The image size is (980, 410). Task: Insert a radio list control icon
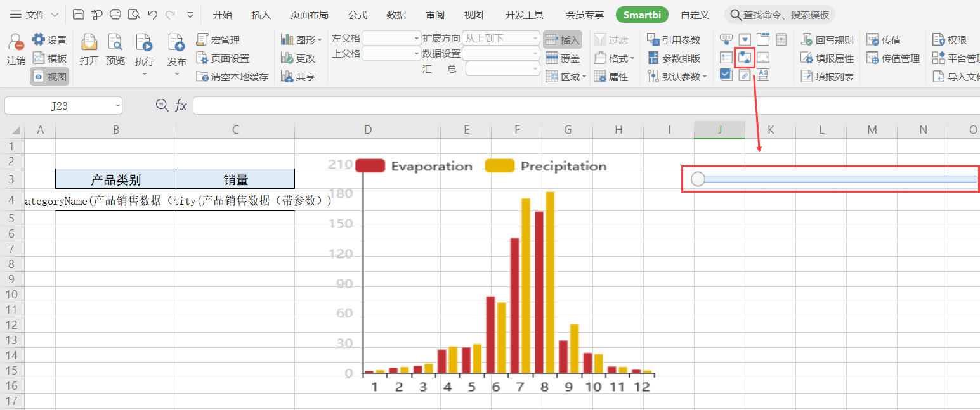(x=726, y=58)
